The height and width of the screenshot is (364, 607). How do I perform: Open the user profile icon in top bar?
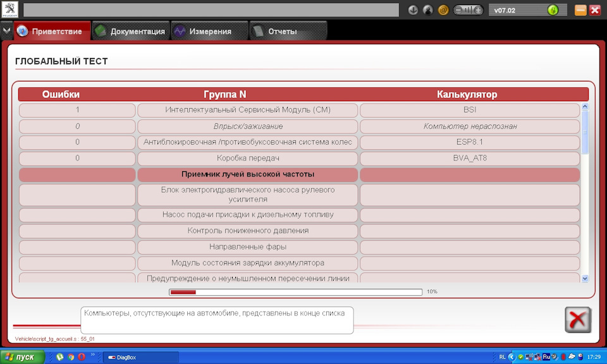click(428, 10)
